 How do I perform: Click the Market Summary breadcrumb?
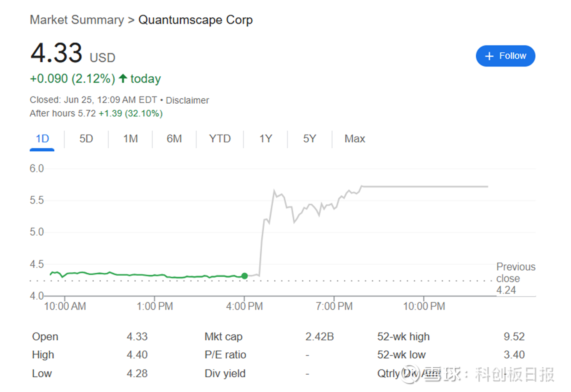click(x=77, y=20)
